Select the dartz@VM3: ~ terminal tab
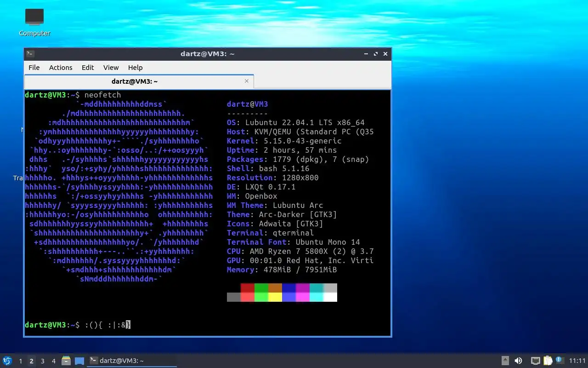Viewport: 588px width, 368px height. pos(139,81)
